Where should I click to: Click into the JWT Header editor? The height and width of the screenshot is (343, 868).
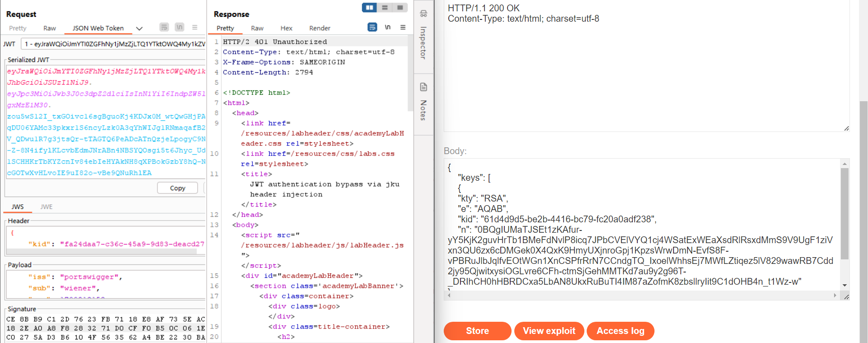coord(106,239)
